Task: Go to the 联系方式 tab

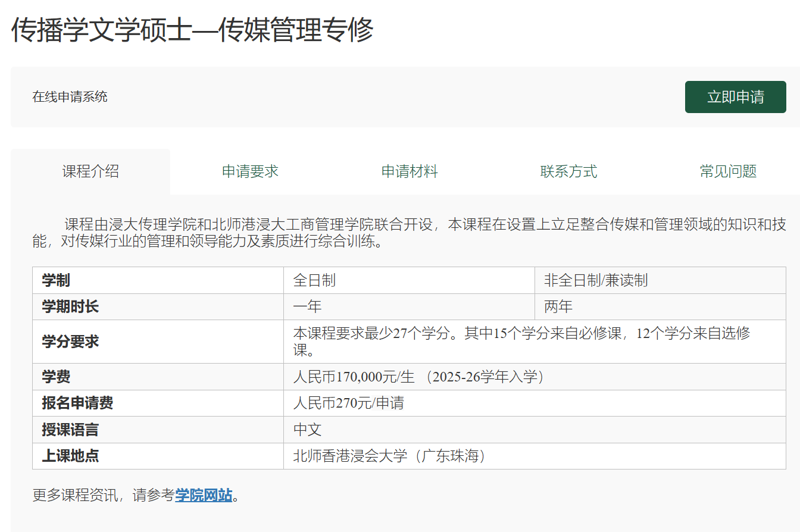Action: [x=568, y=171]
